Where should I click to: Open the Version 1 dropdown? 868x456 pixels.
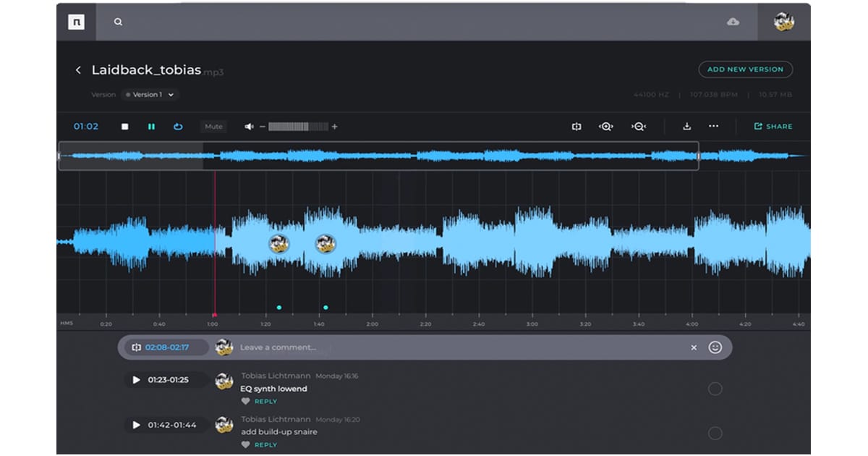150,95
